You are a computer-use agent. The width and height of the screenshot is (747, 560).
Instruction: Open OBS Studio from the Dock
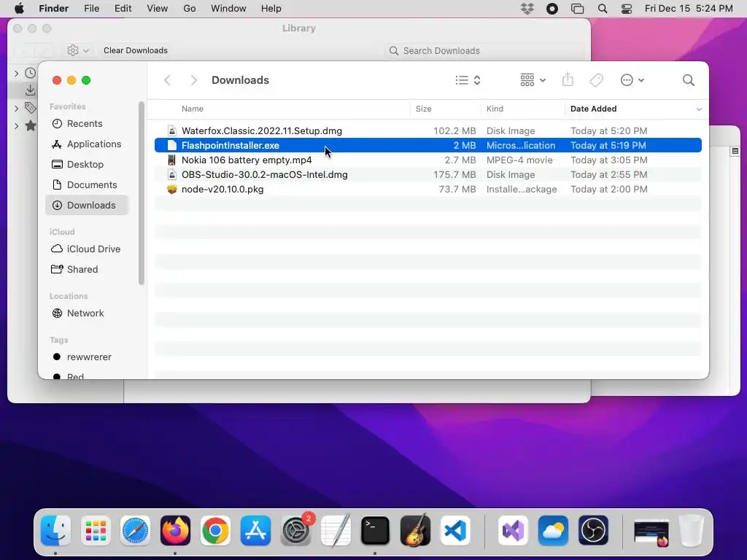[593, 531]
